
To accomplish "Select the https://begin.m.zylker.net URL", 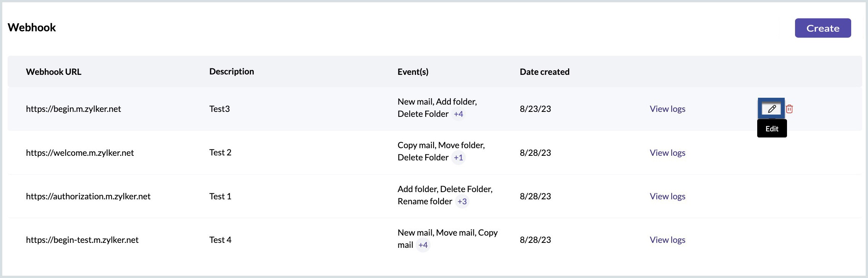I will (x=73, y=109).
